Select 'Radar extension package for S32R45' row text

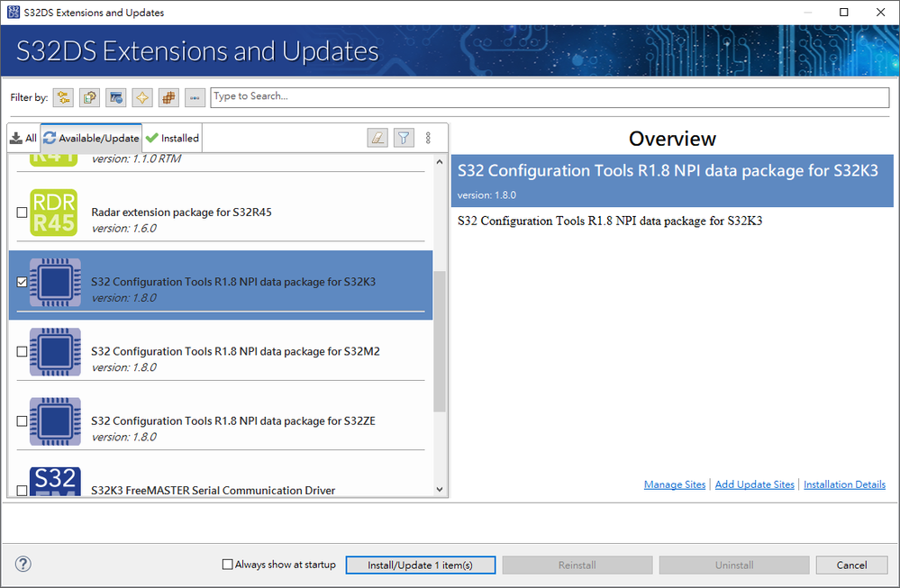point(181,213)
